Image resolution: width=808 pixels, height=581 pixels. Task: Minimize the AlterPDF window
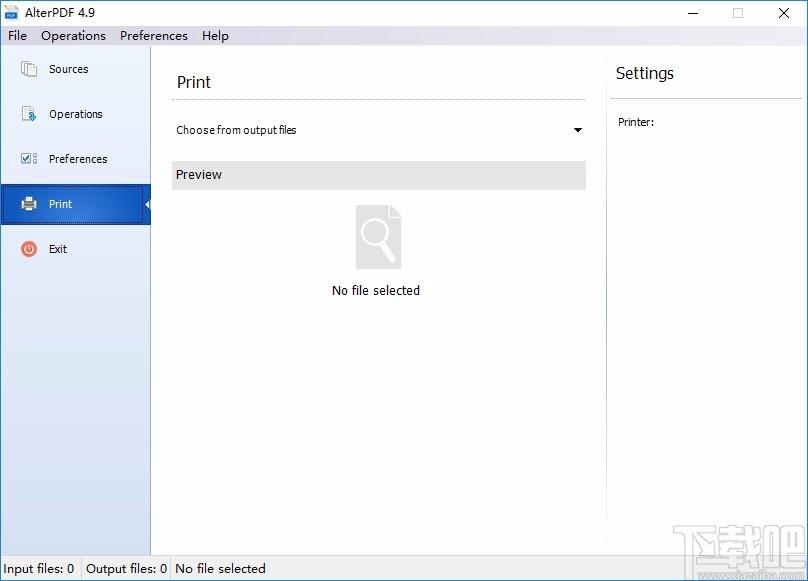point(693,13)
